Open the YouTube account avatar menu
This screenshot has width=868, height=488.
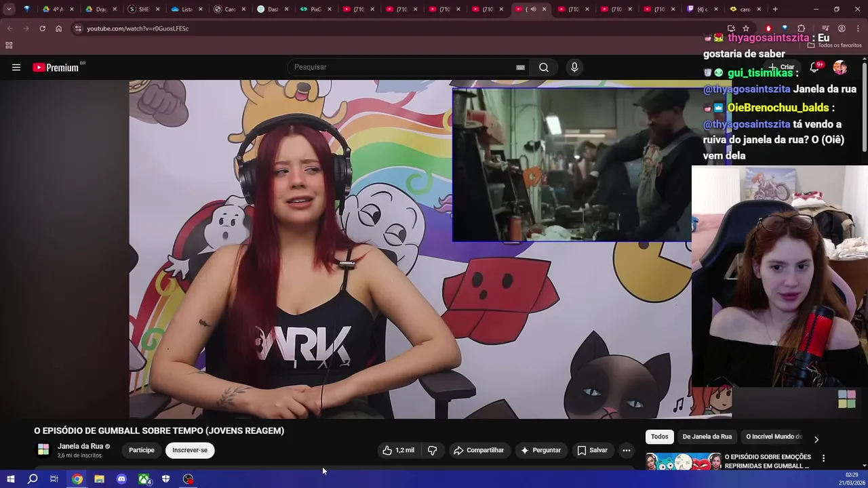click(x=840, y=67)
